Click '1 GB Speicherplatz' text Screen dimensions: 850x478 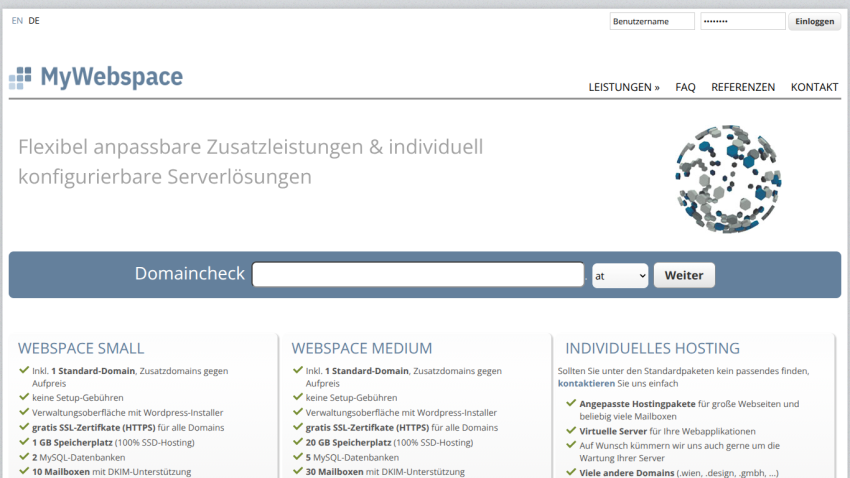click(72, 442)
